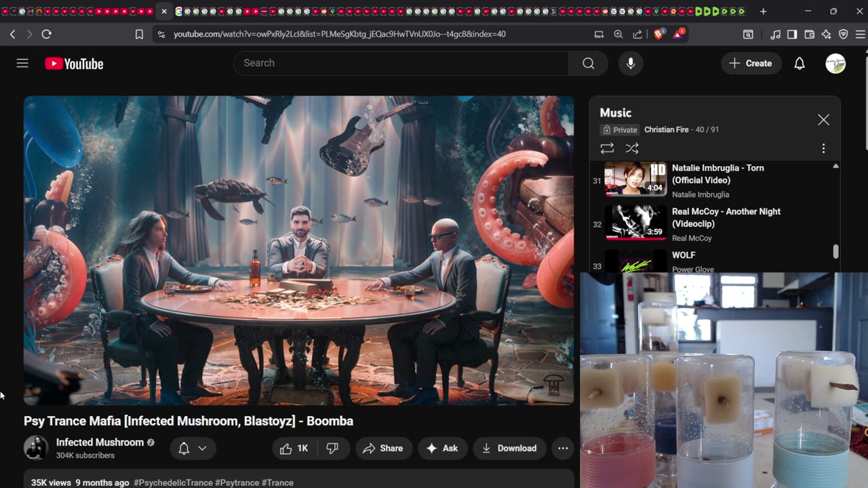Image resolution: width=868 pixels, height=488 pixels.
Task: Open the zoom magnifier in address bar
Action: (x=618, y=34)
